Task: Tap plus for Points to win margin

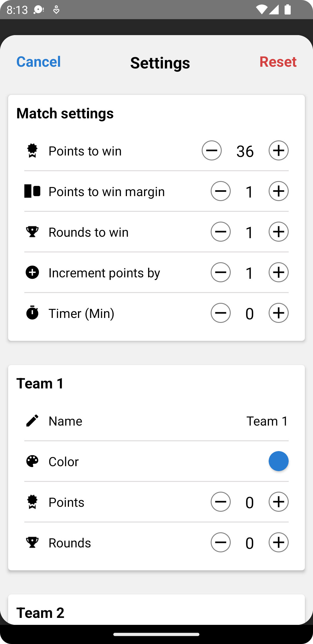Action: click(279, 191)
